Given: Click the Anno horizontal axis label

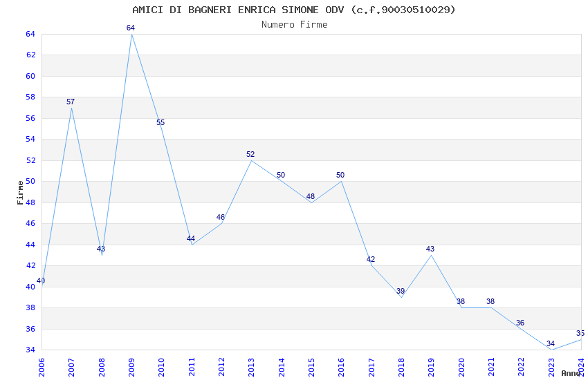Looking at the screenshot, I should [x=571, y=373].
